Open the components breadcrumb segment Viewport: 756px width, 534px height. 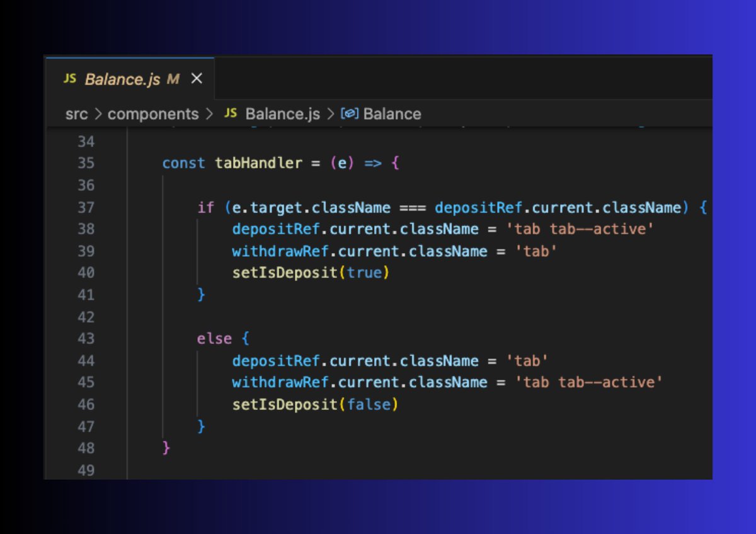tap(153, 114)
